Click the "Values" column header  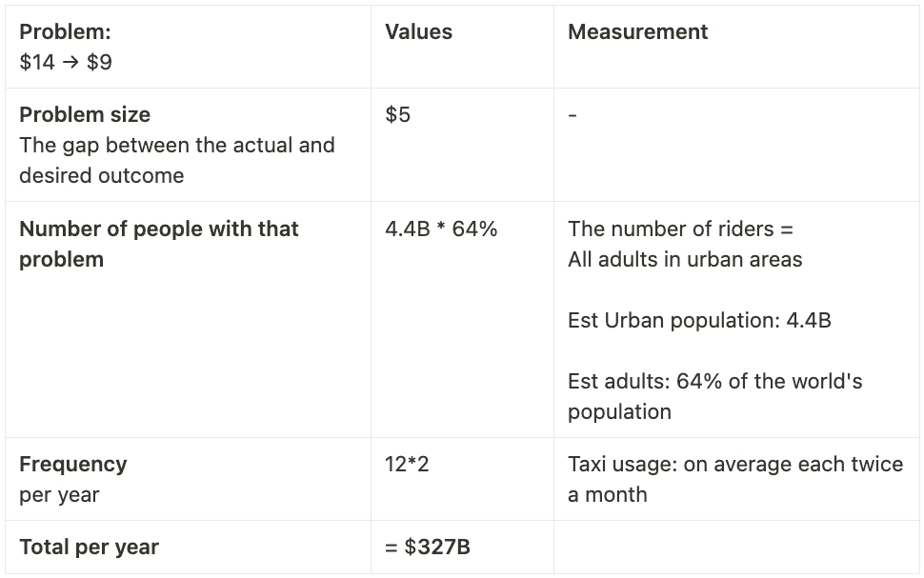tap(418, 31)
